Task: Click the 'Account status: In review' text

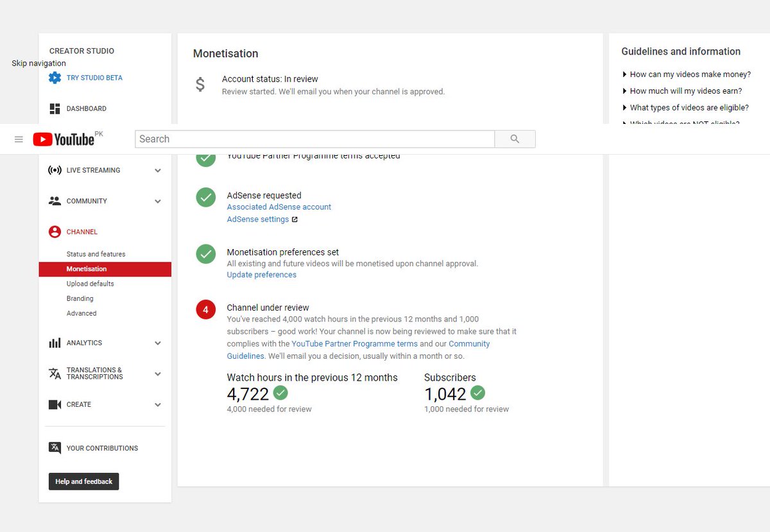Action: (x=270, y=79)
